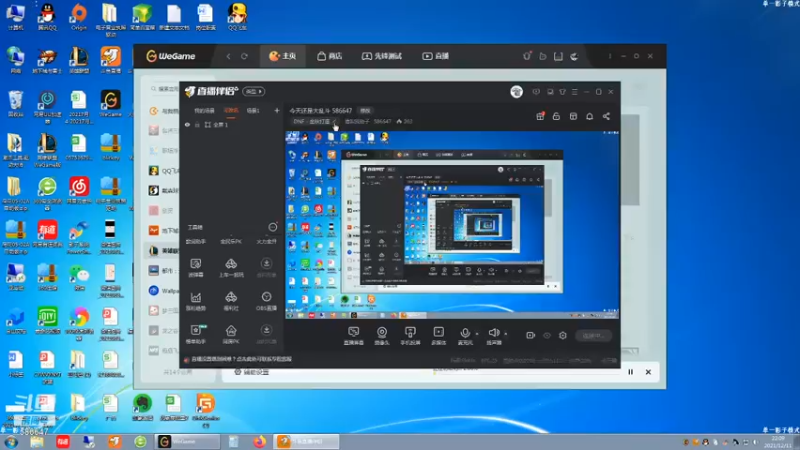
Task: Click the Windows Start button
Action: tap(11, 441)
